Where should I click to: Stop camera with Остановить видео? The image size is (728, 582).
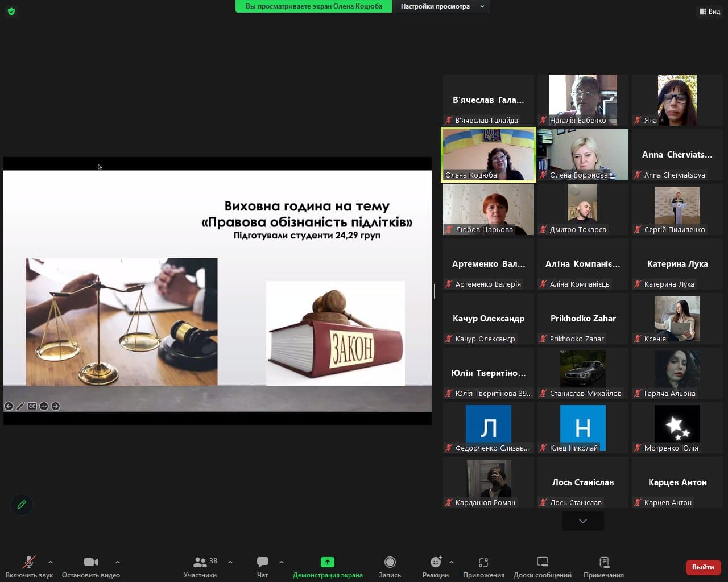tap(91, 562)
